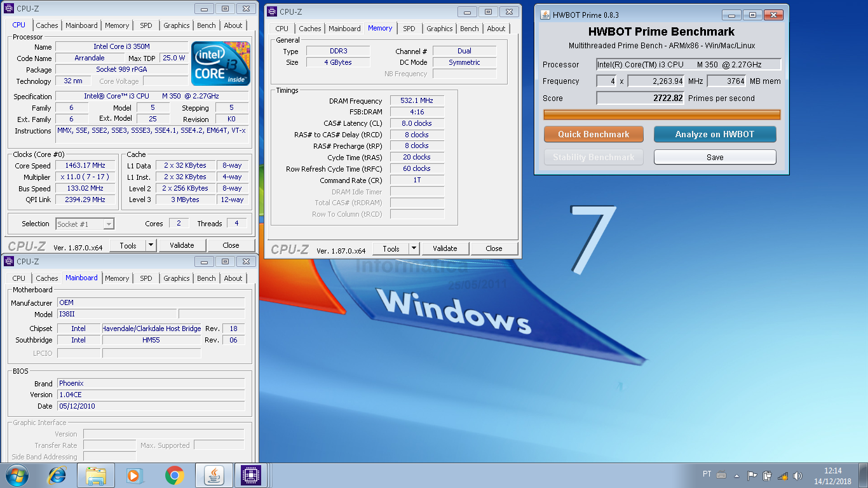Screen dimensions: 868x488
Task: Click the Southbridge value HM55
Action: [x=151, y=340]
